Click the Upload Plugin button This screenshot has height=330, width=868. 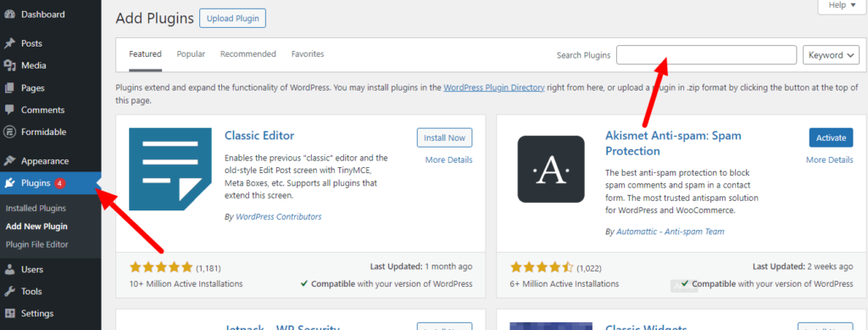232,19
